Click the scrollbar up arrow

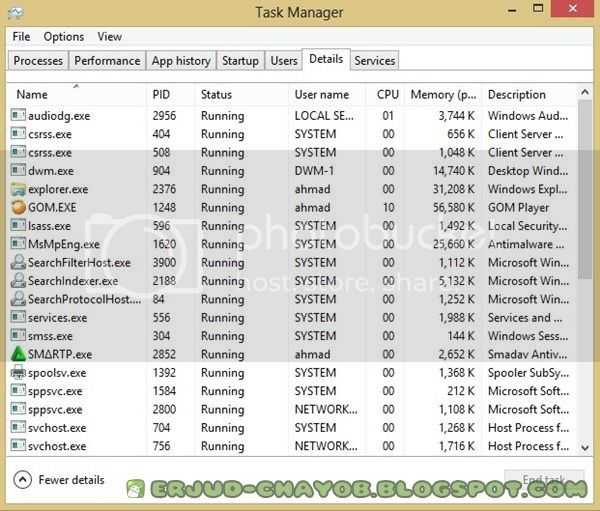coord(585,92)
